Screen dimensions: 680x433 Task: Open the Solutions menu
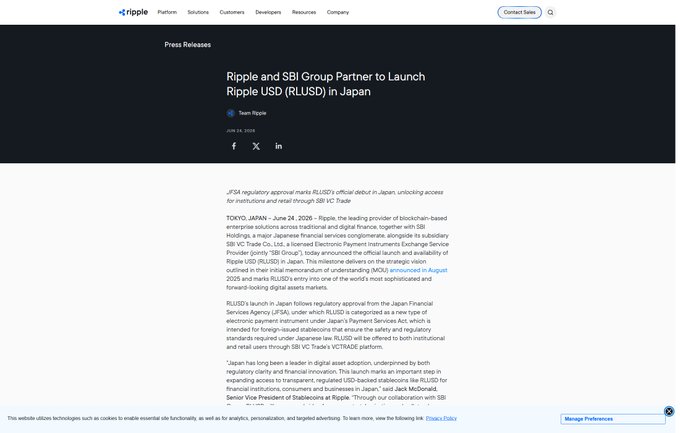click(x=198, y=12)
